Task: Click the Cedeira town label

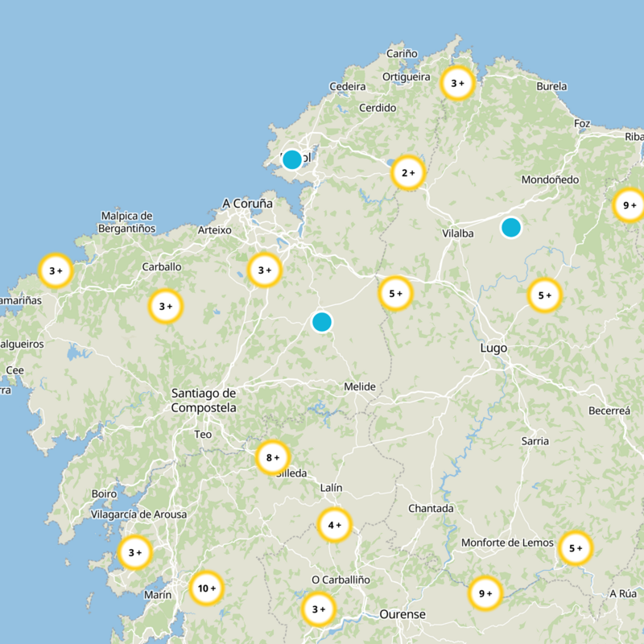Action: pos(348,87)
